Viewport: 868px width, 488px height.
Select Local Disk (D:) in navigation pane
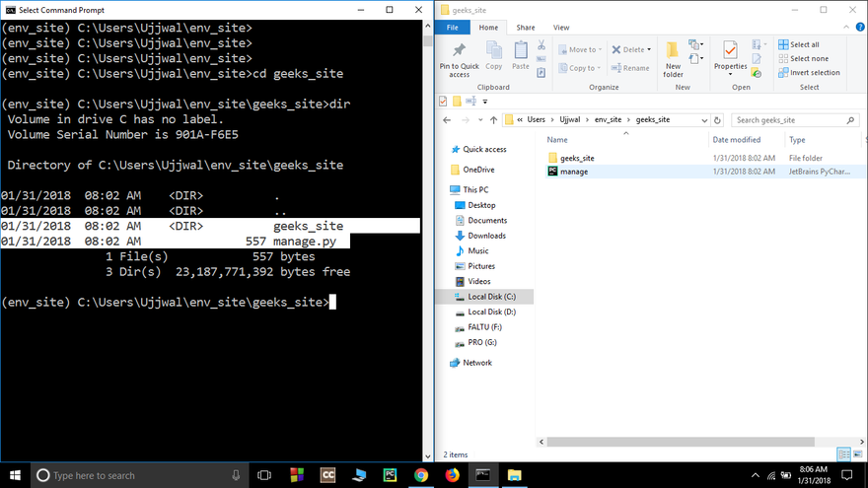485,313
